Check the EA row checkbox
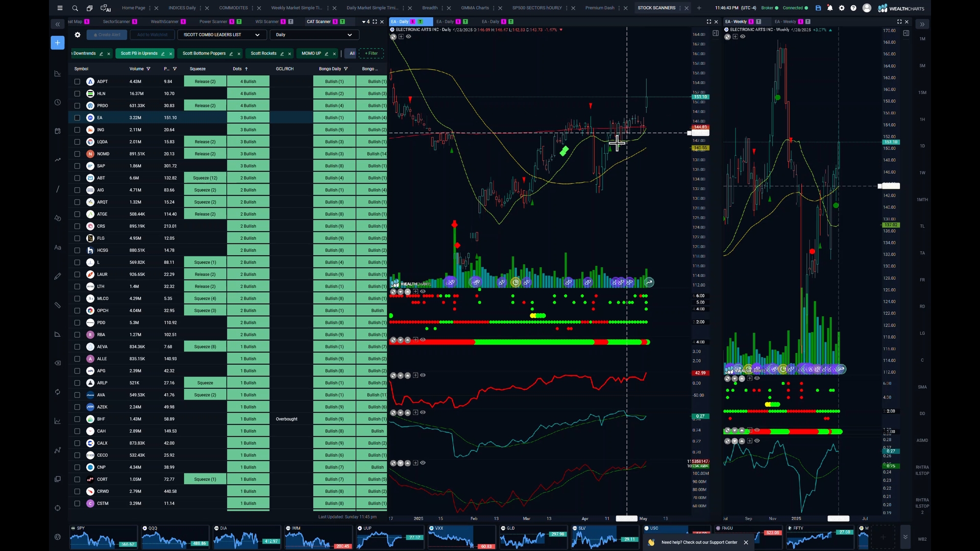 coord(77,118)
